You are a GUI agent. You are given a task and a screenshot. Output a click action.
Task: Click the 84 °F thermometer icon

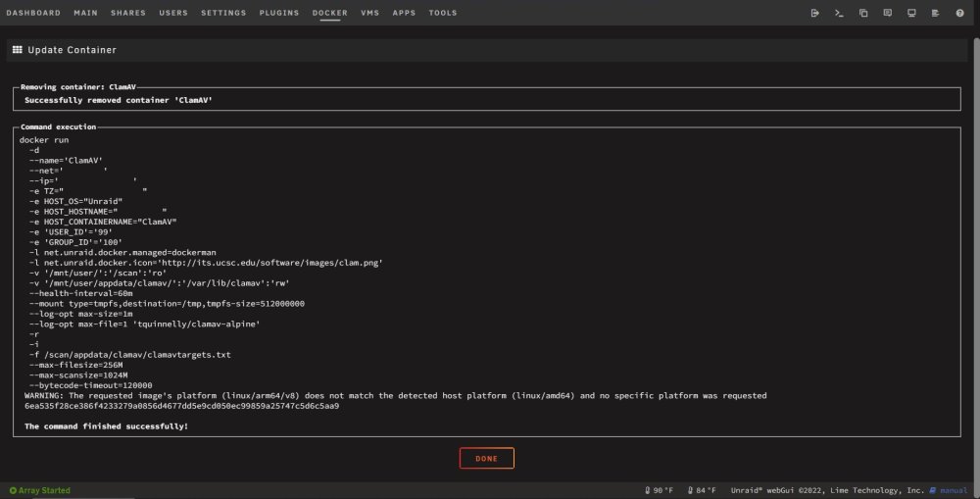[x=690, y=490]
